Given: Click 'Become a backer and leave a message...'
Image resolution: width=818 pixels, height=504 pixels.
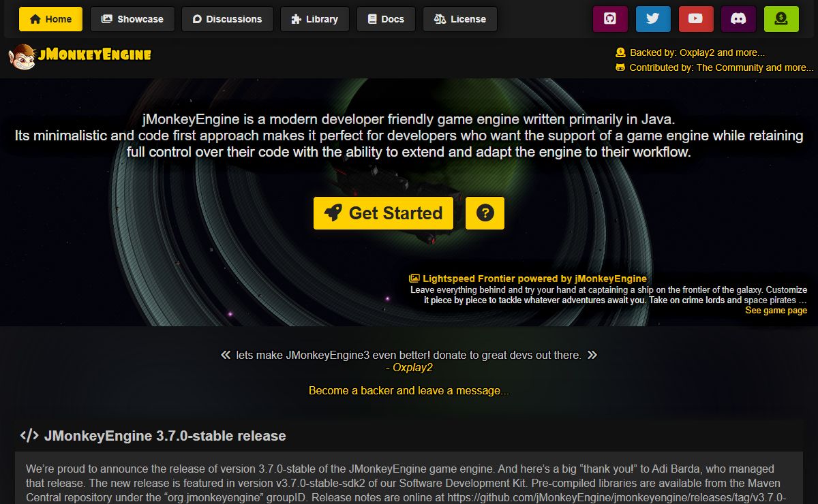Looking at the screenshot, I should click(x=409, y=390).
